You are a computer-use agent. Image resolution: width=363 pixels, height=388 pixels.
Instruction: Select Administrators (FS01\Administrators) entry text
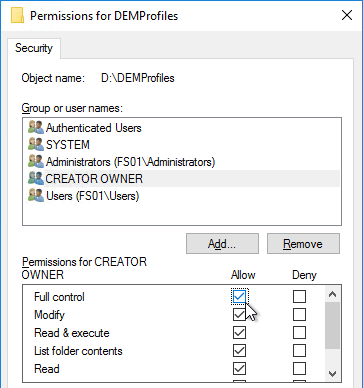point(131,162)
